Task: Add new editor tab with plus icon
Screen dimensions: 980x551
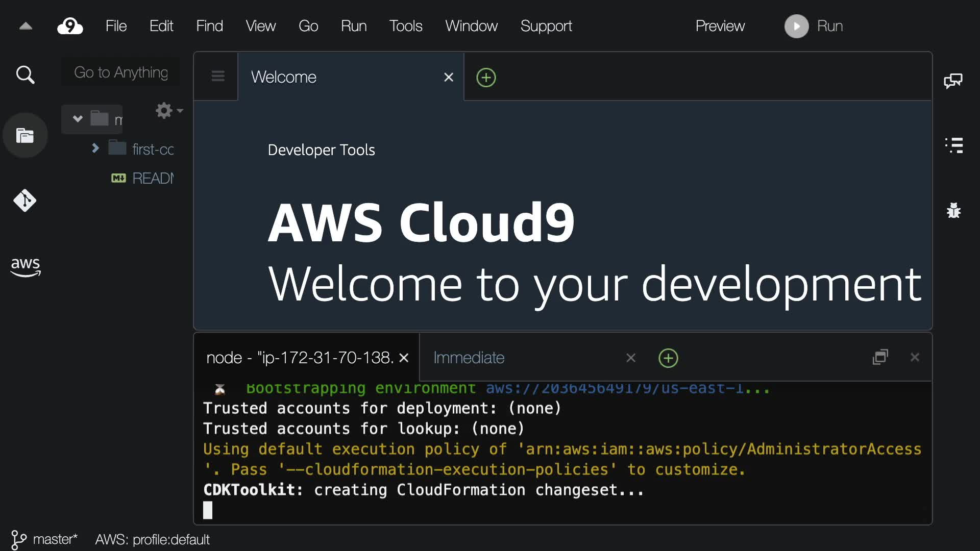Action: [x=486, y=78]
